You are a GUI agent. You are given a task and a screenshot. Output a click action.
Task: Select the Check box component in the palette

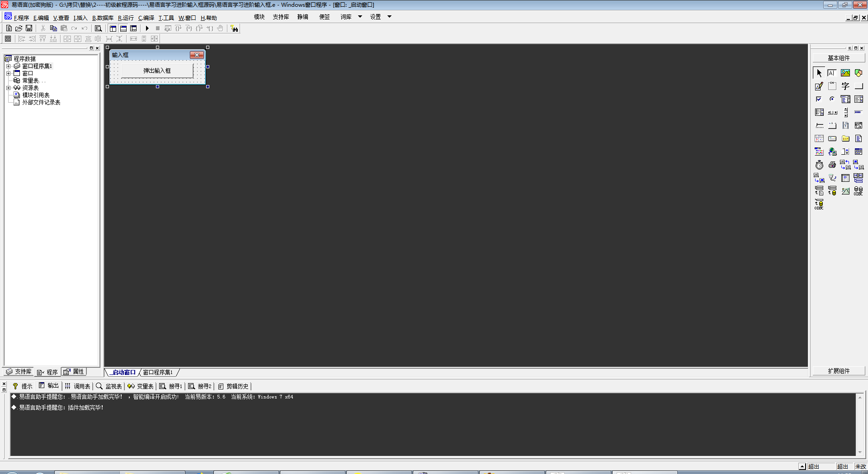click(x=819, y=99)
